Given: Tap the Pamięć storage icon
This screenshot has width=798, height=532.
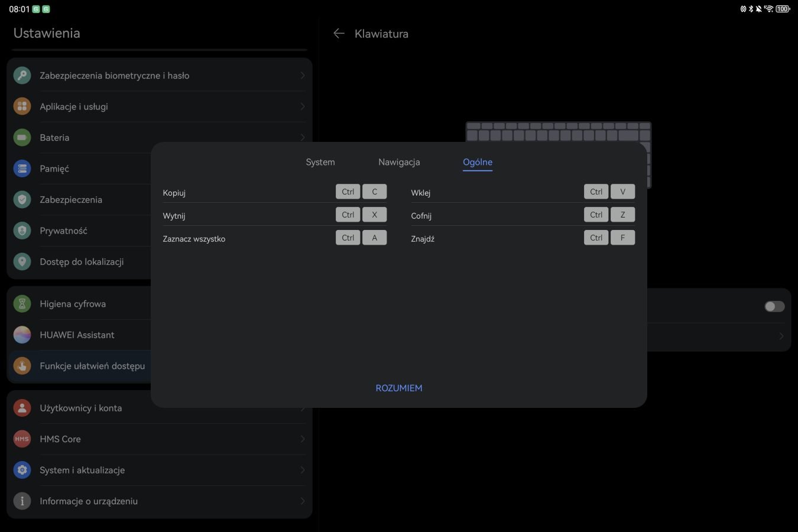Looking at the screenshot, I should [22, 168].
